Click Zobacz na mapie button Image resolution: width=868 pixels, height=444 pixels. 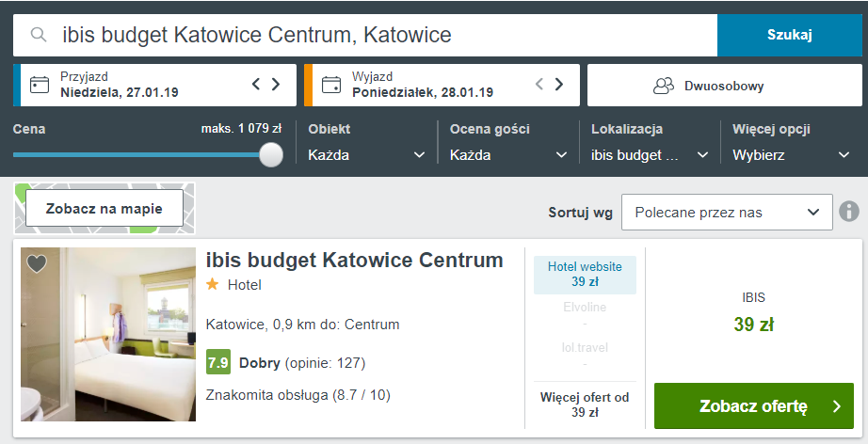tap(104, 208)
